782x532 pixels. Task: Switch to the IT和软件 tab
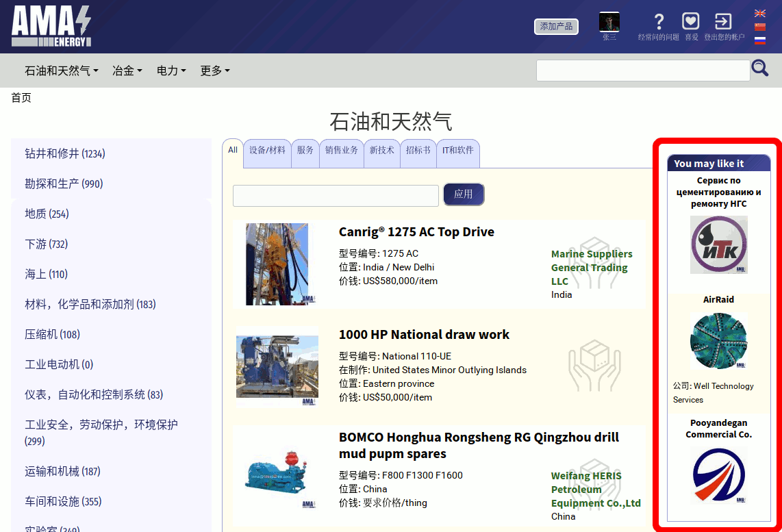point(458,151)
